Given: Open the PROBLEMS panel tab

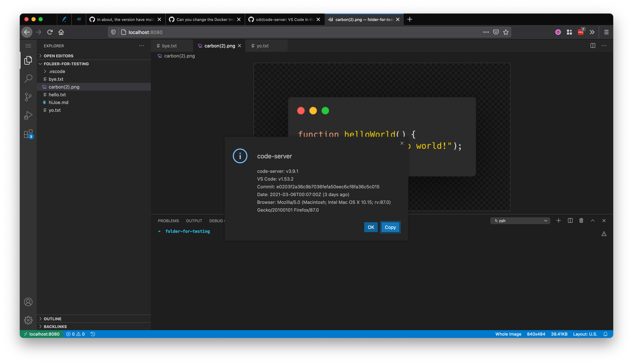Looking at the screenshot, I should tap(168, 220).
